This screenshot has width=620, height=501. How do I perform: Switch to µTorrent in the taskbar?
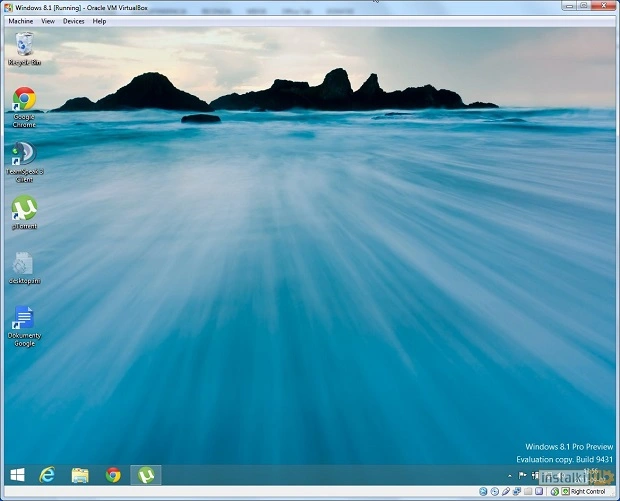point(146,475)
